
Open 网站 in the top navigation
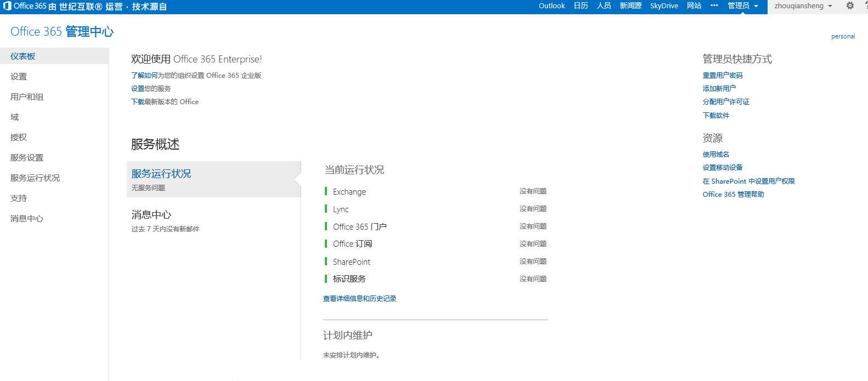click(694, 6)
